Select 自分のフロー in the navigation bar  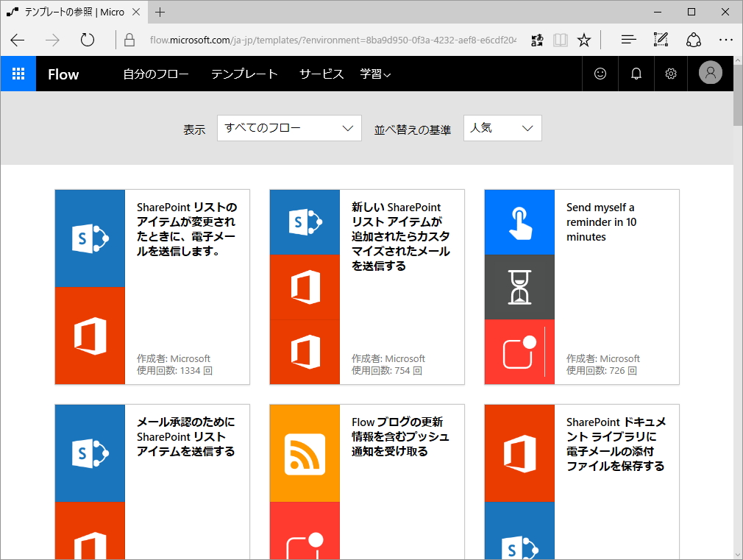[x=156, y=74]
